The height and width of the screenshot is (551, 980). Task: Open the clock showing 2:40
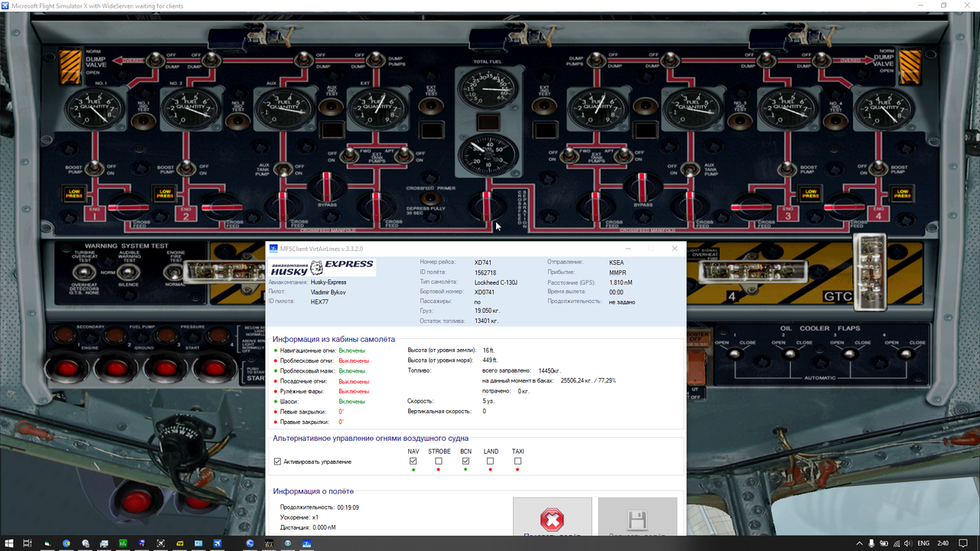943,543
